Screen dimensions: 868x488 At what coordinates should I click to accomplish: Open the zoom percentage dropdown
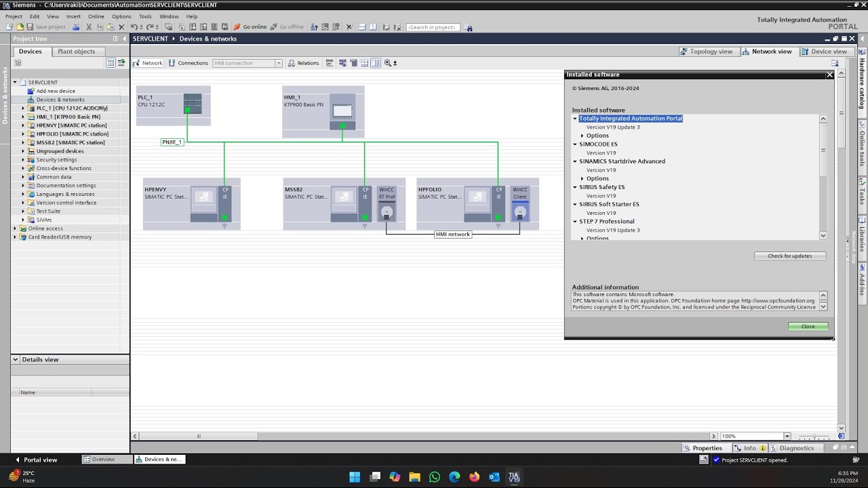pyautogui.click(x=787, y=436)
